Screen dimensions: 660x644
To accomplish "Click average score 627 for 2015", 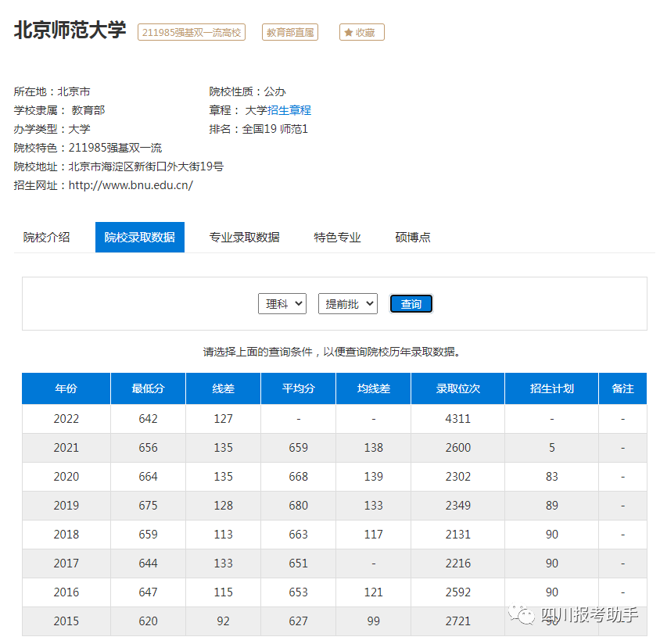I will click(299, 621).
